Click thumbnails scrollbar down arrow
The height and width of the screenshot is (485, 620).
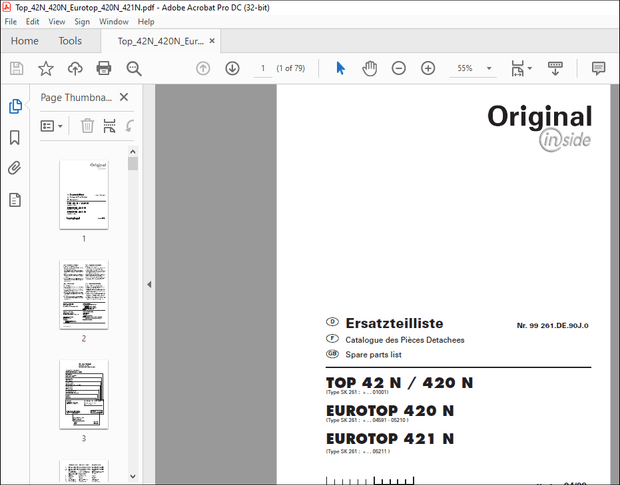pos(133,476)
